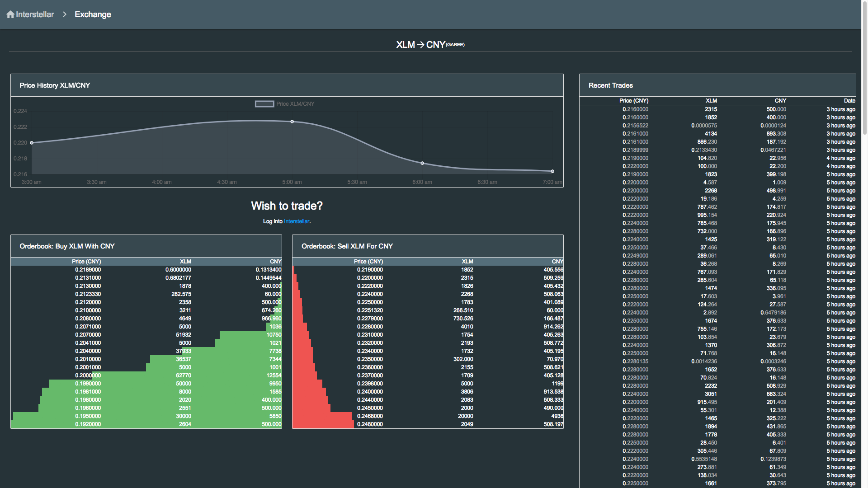The width and height of the screenshot is (868, 488).
Task: Click Price (CNY) header in Recent Trades
Action: (x=634, y=101)
